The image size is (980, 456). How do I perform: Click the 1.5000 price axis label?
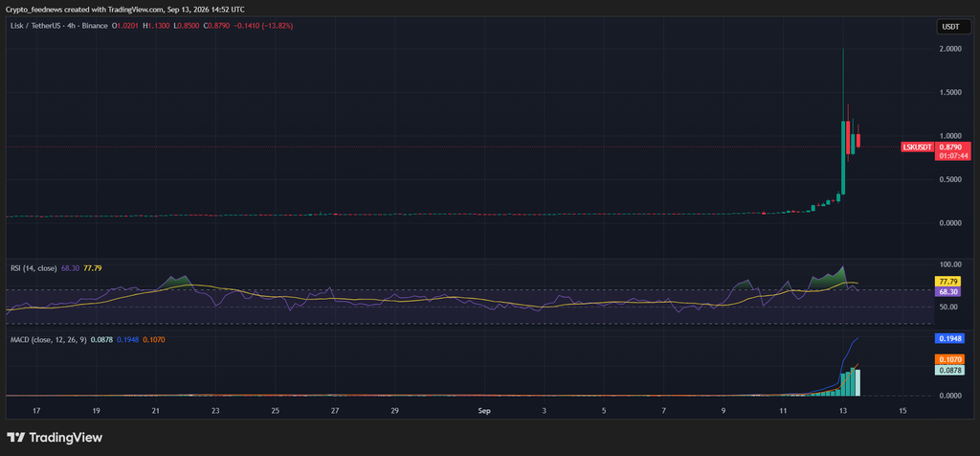(950, 93)
